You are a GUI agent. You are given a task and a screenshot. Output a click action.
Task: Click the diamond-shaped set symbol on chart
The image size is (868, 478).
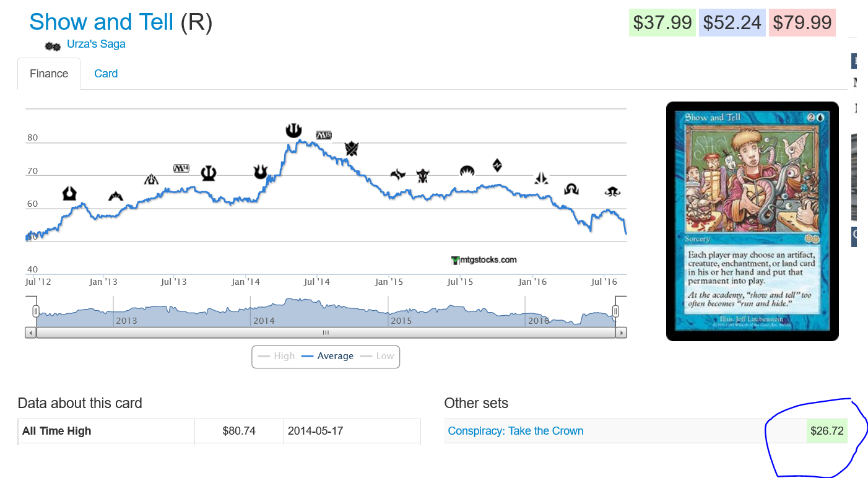click(497, 165)
